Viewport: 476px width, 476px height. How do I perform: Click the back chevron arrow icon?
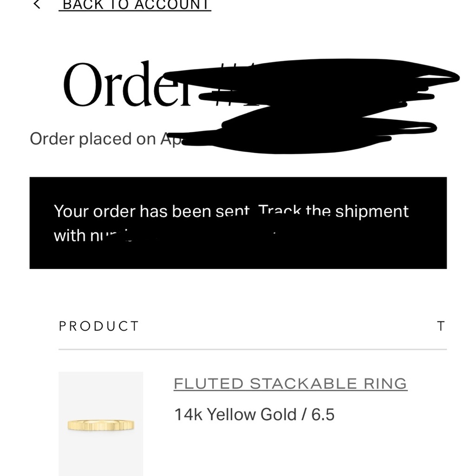click(37, 5)
